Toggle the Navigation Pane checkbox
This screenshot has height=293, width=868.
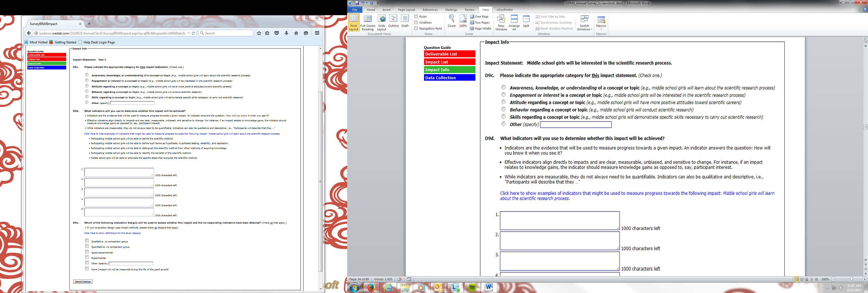coord(416,29)
